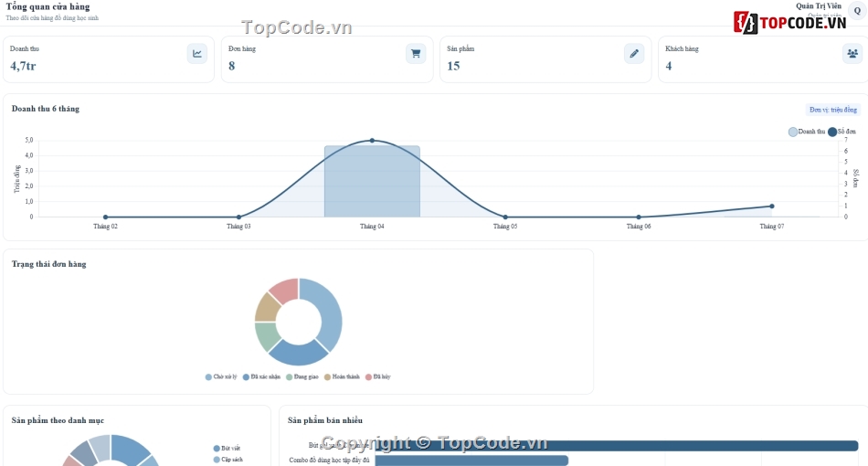Click the Theo dõi cửa hàng subtitle text
The width and height of the screenshot is (868, 466).
[52, 18]
